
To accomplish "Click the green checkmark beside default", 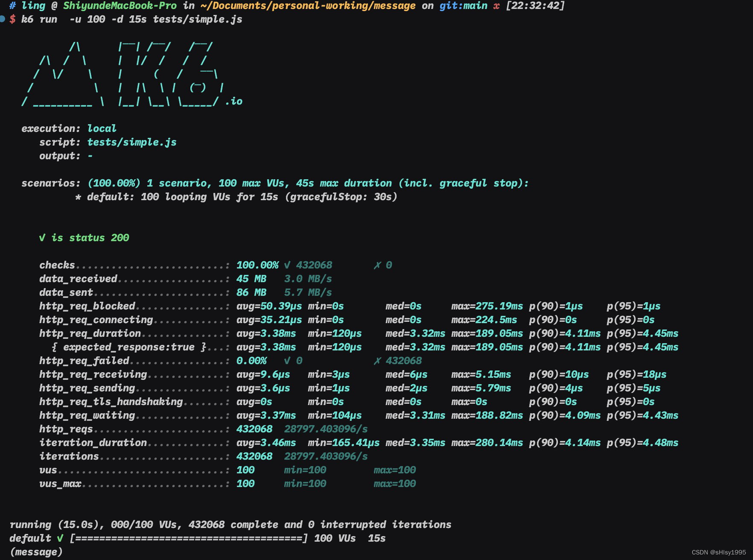I will point(60,538).
